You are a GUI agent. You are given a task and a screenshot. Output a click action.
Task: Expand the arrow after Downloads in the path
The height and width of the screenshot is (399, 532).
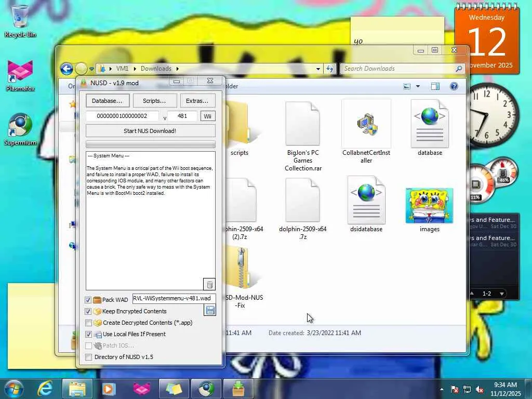[177, 69]
